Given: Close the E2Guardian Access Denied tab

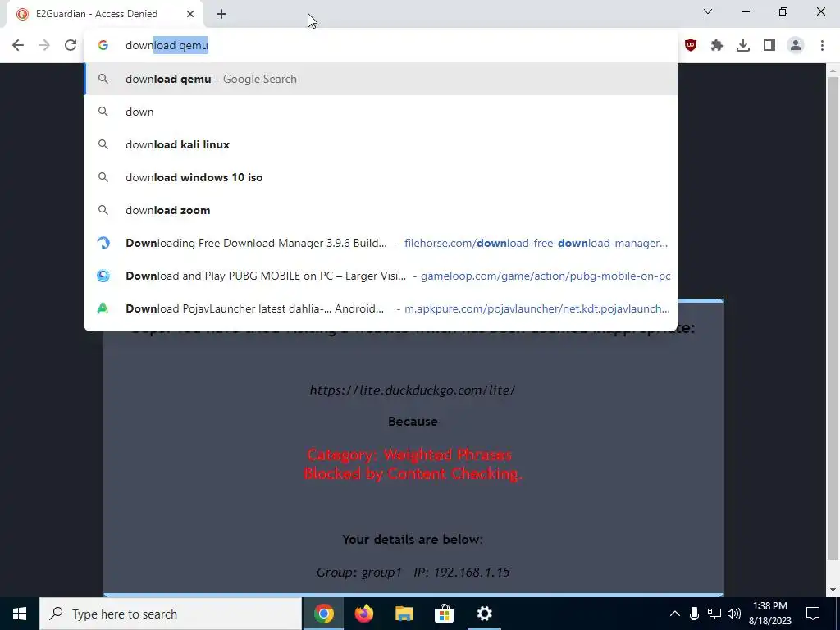Looking at the screenshot, I should point(190,14).
